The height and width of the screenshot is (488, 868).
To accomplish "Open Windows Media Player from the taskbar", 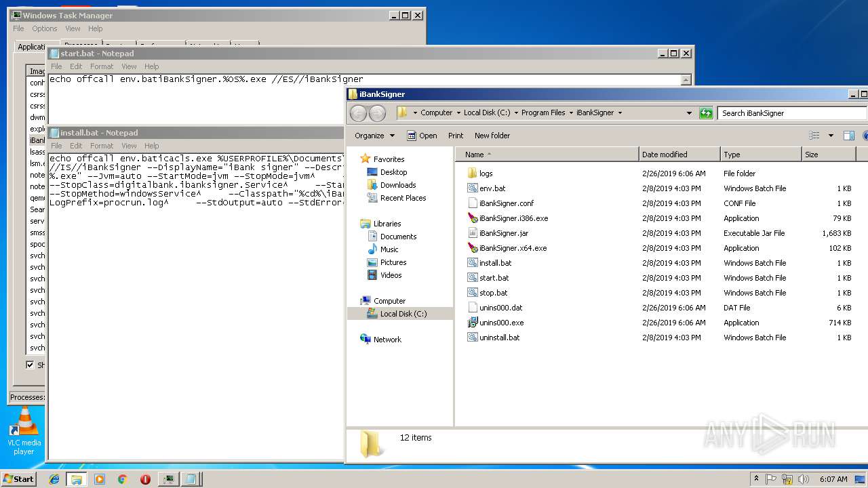I will pos(100,479).
